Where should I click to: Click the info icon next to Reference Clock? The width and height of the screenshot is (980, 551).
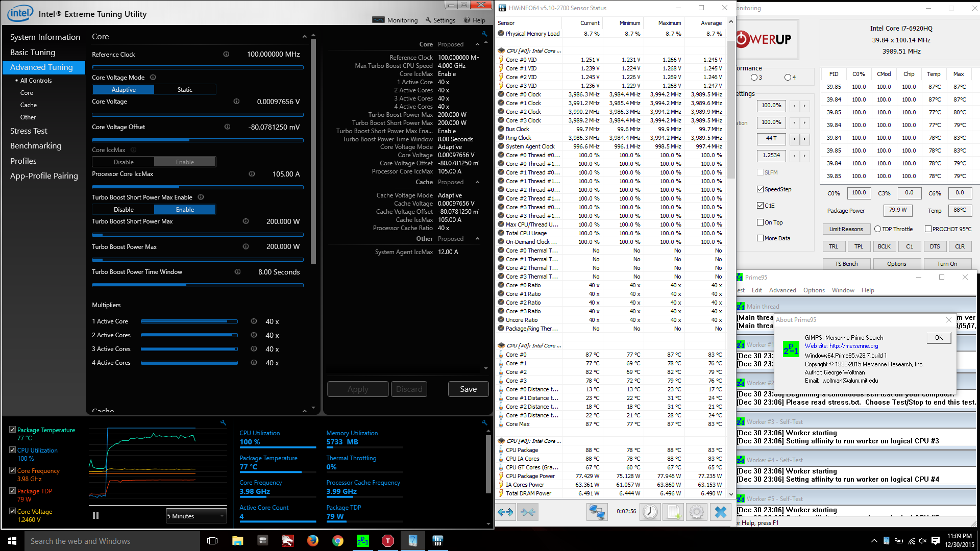pyautogui.click(x=226, y=54)
